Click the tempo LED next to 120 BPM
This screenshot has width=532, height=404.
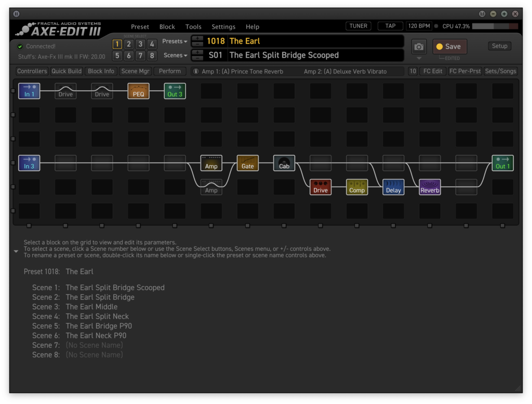(x=436, y=26)
